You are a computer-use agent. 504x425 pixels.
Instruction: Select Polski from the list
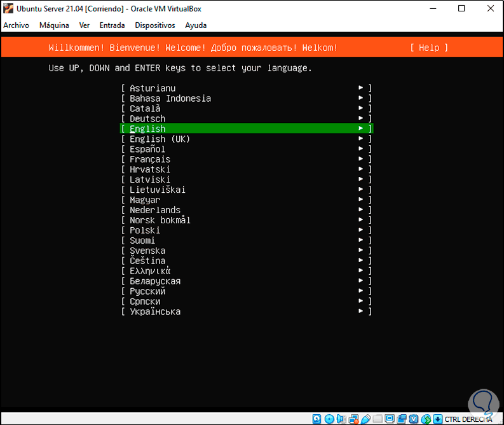click(x=247, y=230)
